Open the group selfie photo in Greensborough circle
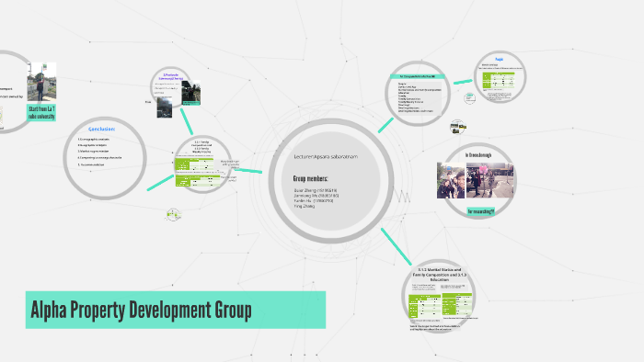Screen dimensions: 644x362 click(451, 181)
